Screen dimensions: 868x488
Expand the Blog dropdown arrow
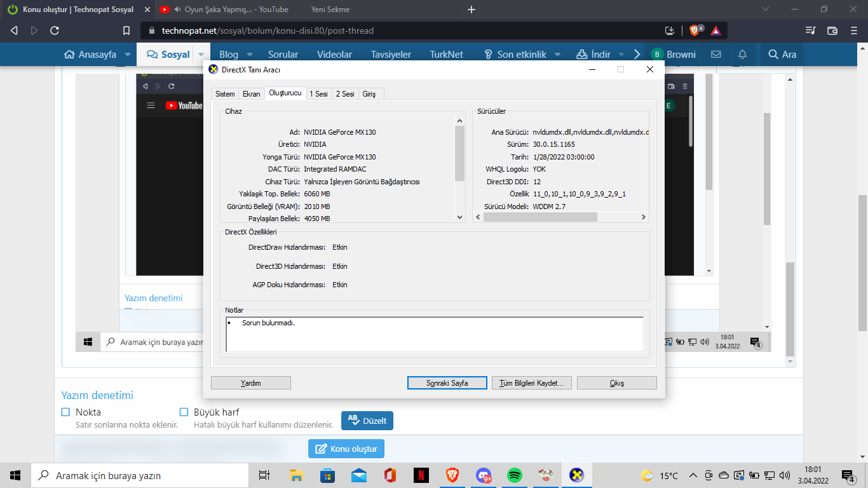(x=250, y=55)
